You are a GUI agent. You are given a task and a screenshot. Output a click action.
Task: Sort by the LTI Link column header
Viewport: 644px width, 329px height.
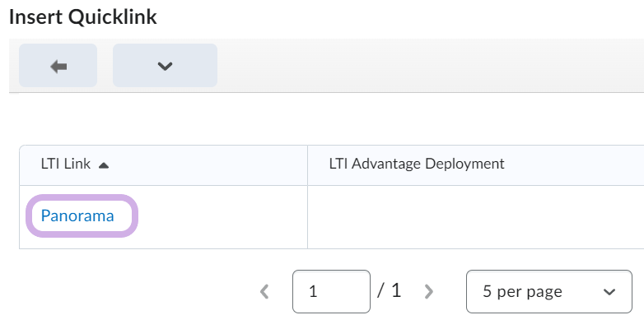pos(66,164)
